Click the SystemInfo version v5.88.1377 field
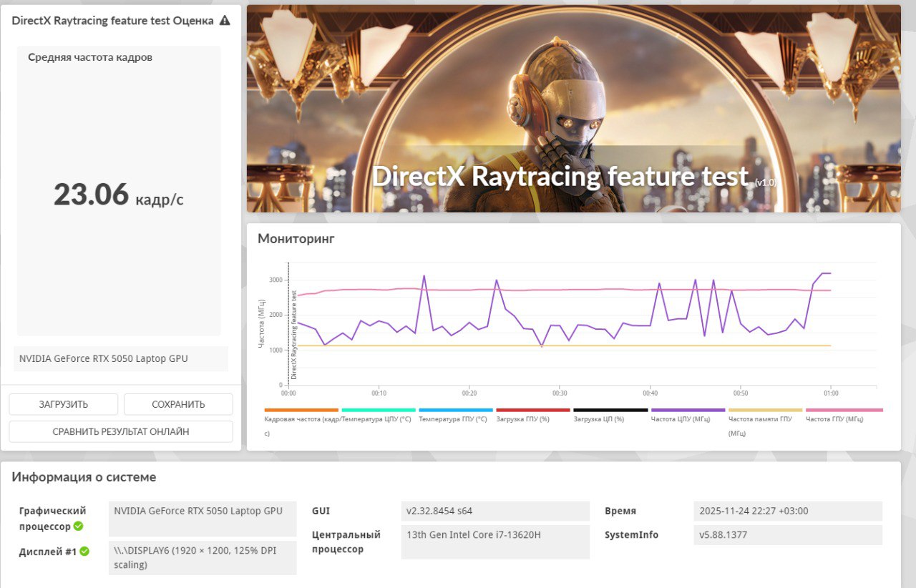Screen dimensions: 916x588 tap(787, 535)
